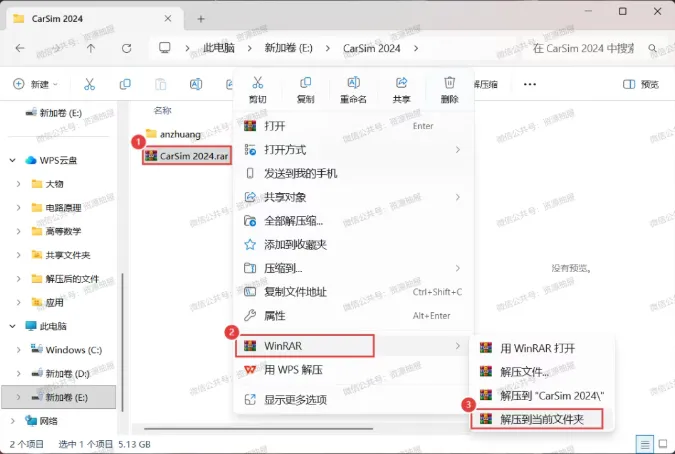Click the horizontal scrollbar in file list

pos(258,429)
